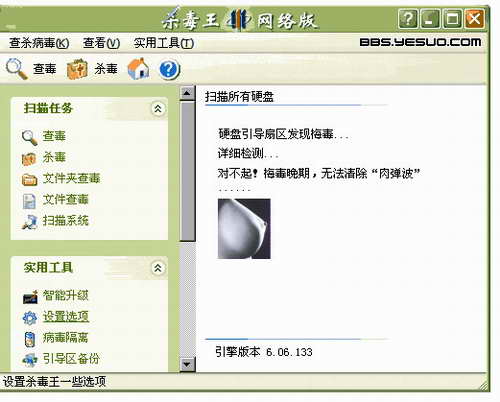
Task: Open the 查杀病毒(K) menu
Action: (39, 43)
